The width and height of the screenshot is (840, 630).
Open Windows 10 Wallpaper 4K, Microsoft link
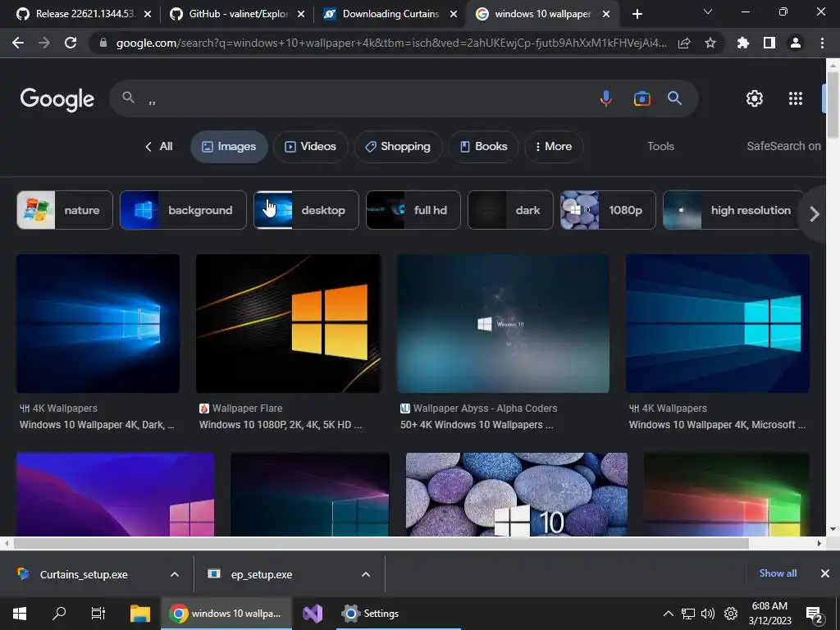(717, 425)
